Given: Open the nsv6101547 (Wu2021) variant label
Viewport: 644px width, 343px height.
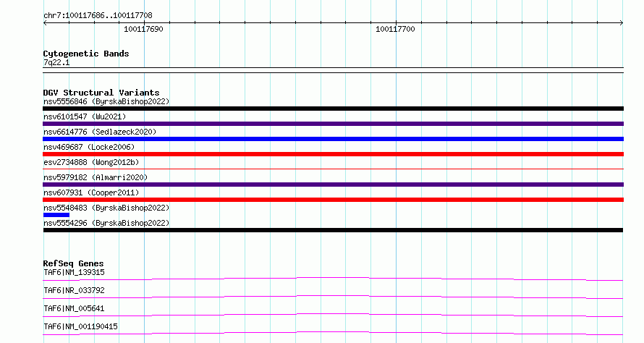Looking at the screenshot, I should click(85, 117).
